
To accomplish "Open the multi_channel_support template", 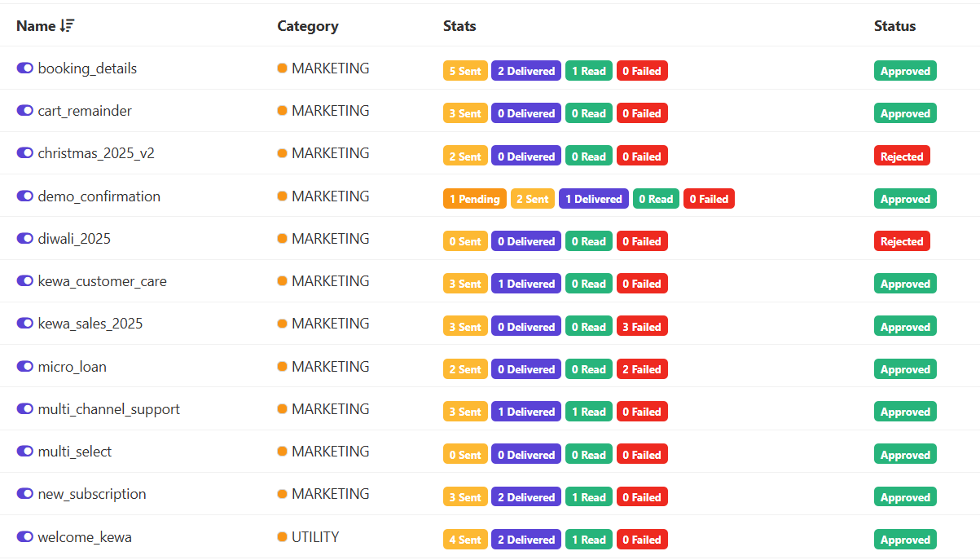I will pyautogui.click(x=108, y=409).
